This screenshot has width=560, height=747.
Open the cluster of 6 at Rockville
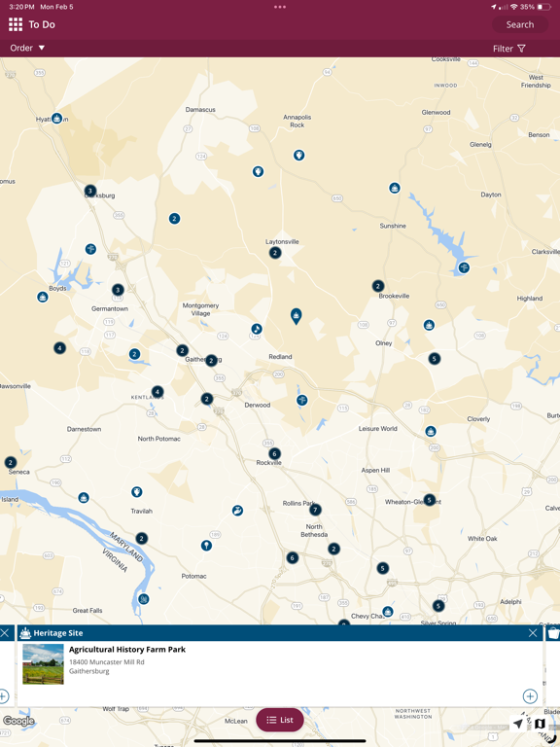pyautogui.click(x=274, y=453)
